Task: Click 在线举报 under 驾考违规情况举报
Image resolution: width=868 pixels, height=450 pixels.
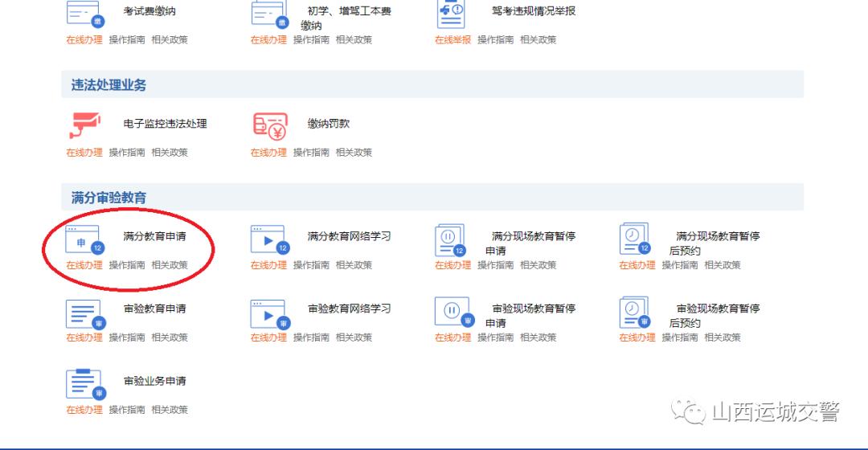Action: tap(452, 39)
